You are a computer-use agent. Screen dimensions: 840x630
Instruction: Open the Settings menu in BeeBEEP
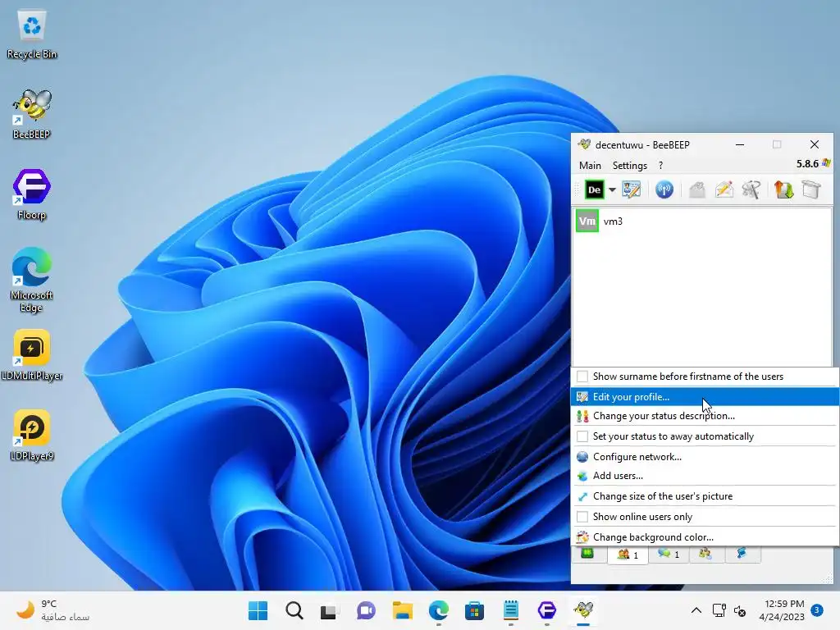pyautogui.click(x=629, y=166)
